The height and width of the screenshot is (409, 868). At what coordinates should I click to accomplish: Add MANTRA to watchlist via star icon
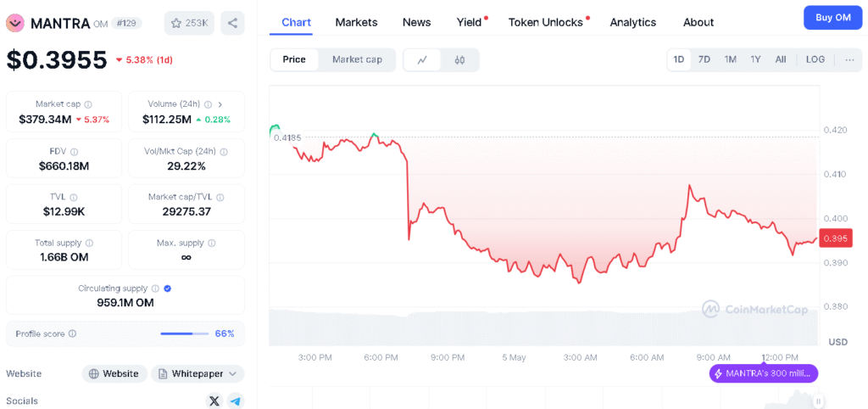(176, 23)
